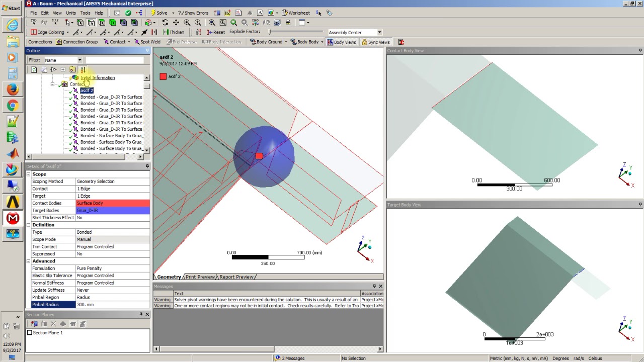The width and height of the screenshot is (644, 362).
Task: Open the Assembly Center dropdown
Action: (379, 33)
